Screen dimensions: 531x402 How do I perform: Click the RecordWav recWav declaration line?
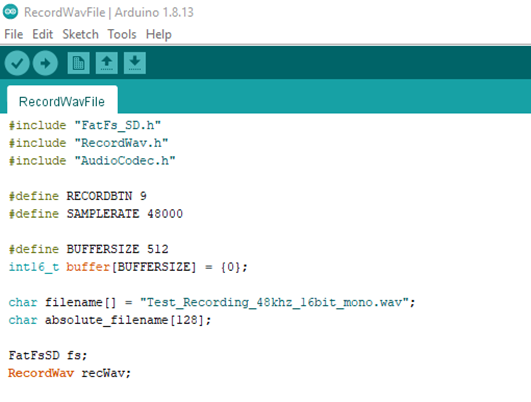coord(69,373)
